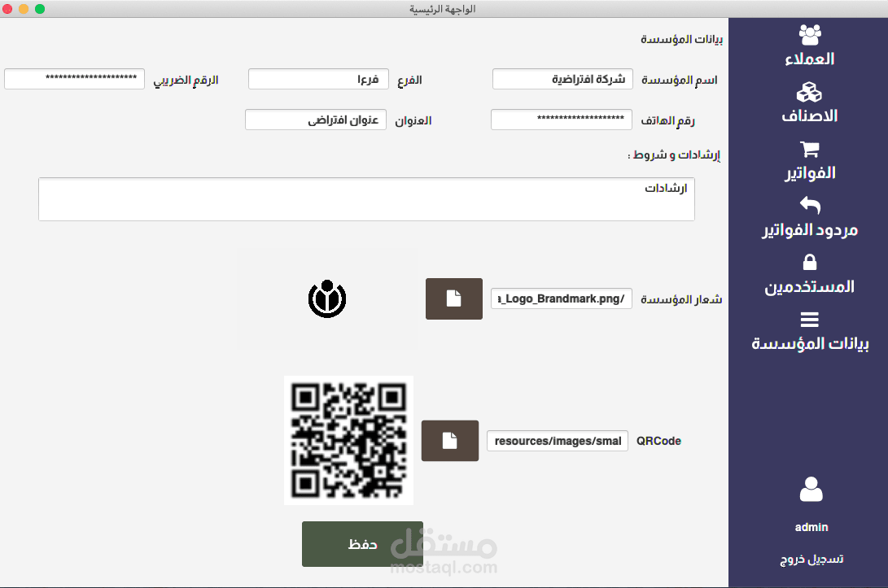
Task: Select the العملاء menu label
Action: (810, 59)
